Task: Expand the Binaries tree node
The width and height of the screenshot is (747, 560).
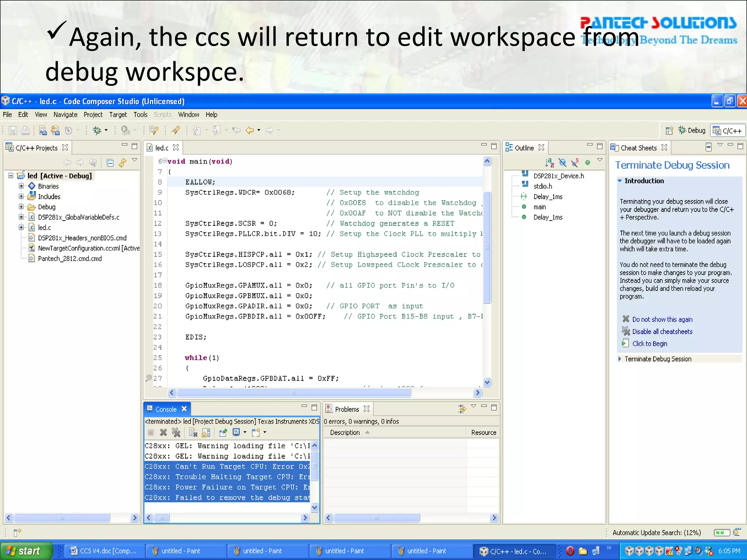Action: 21,186
